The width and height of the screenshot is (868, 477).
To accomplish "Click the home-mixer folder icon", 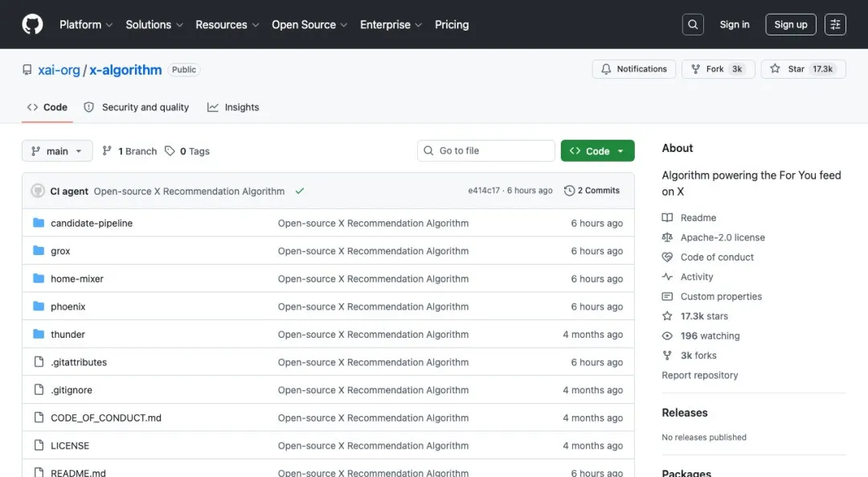I will (x=39, y=278).
